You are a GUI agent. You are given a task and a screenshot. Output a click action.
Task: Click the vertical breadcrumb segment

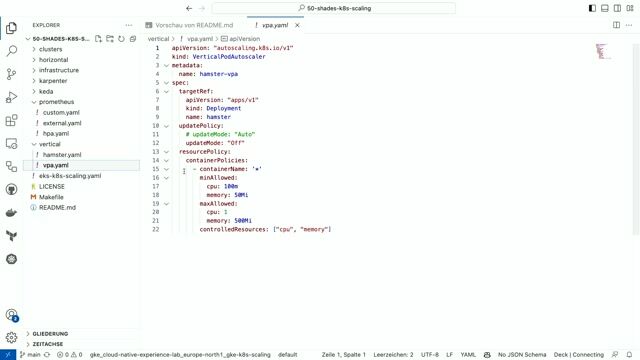coord(158,39)
